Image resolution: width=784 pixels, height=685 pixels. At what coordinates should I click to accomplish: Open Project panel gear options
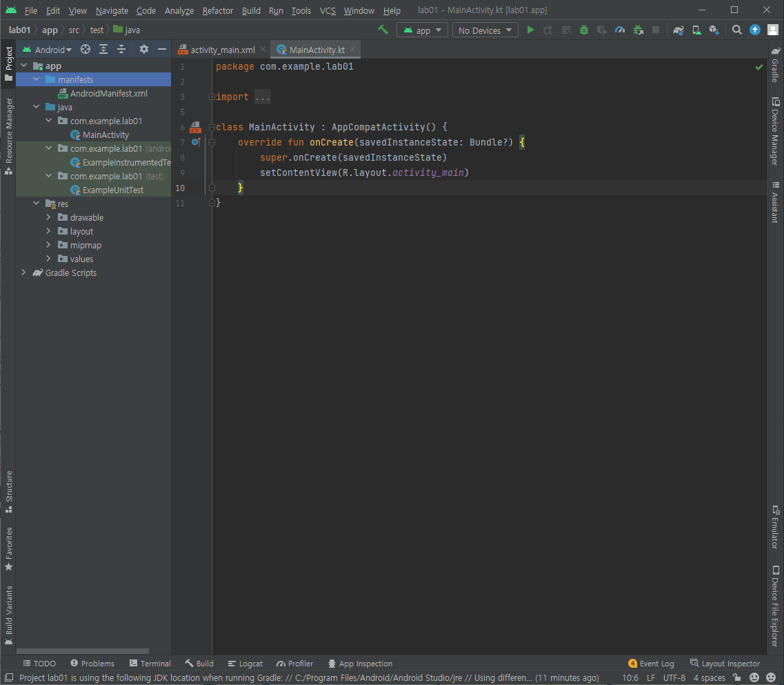(x=144, y=49)
